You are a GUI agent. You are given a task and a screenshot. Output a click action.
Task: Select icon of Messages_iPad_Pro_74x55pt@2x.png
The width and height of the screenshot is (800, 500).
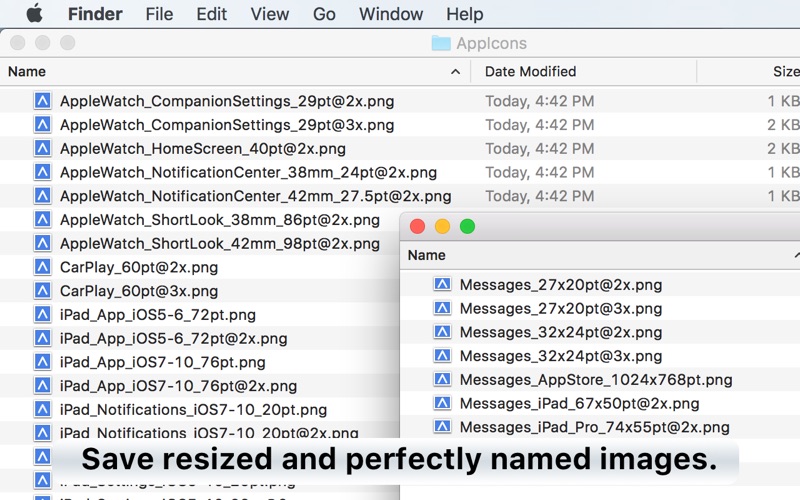[x=442, y=426]
